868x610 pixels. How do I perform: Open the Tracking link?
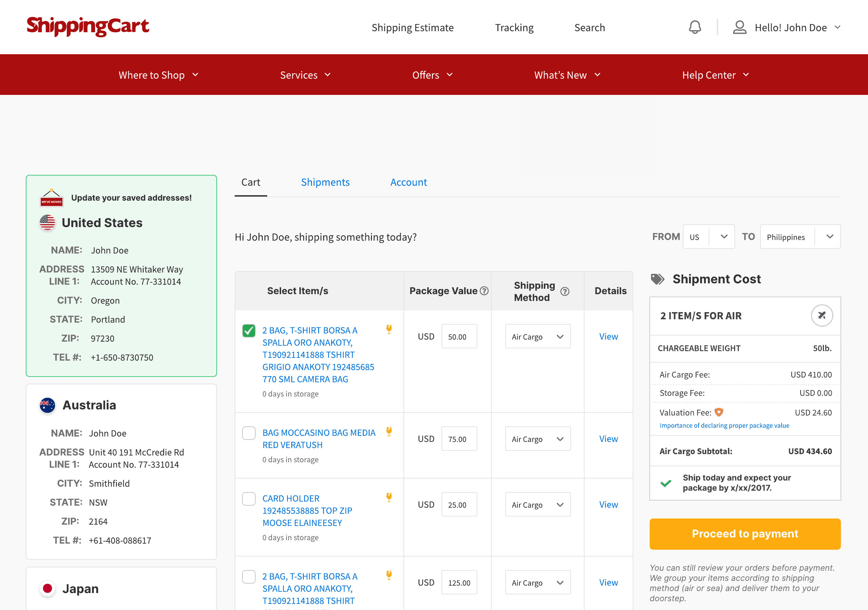(514, 27)
